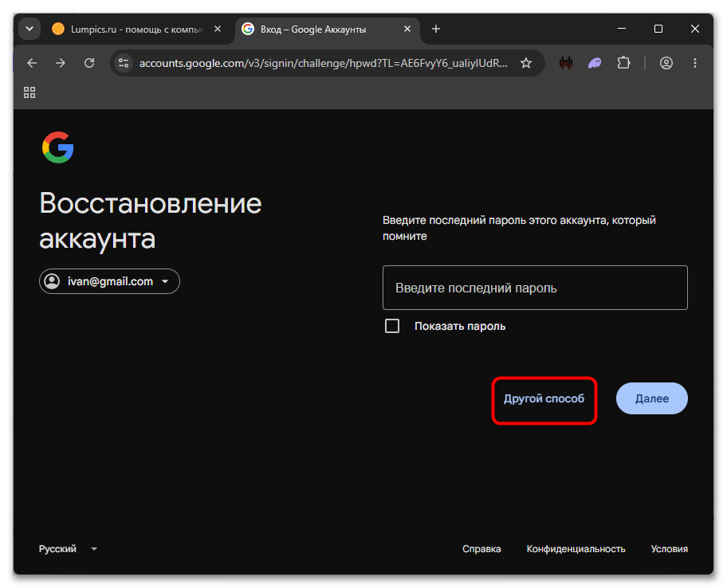Expand the ivan@gmail.com account switcher
Image resolution: width=727 pixels, height=588 pixels.
click(x=109, y=281)
